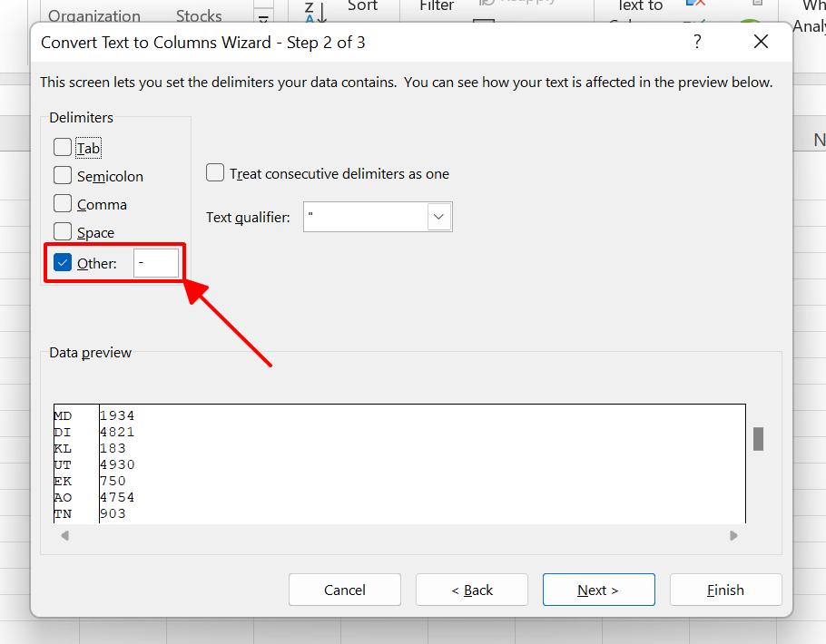Screen dimensions: 826x644
Task: Click the preview left scroll arrow
Action: 64,535
